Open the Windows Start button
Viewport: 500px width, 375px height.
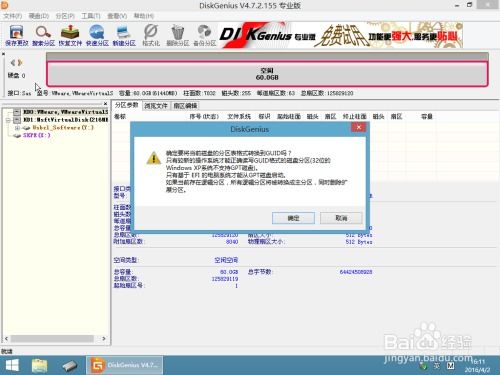(x=12, y=366)
